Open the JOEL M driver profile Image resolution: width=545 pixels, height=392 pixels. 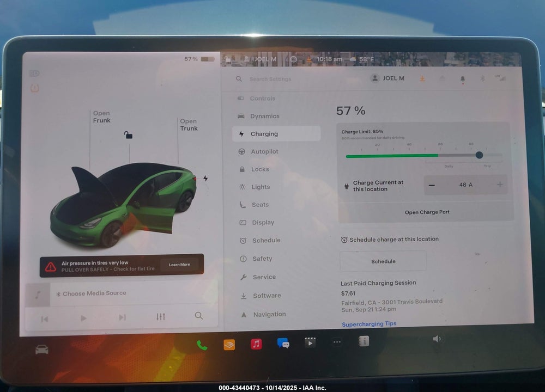click(387, 78)
